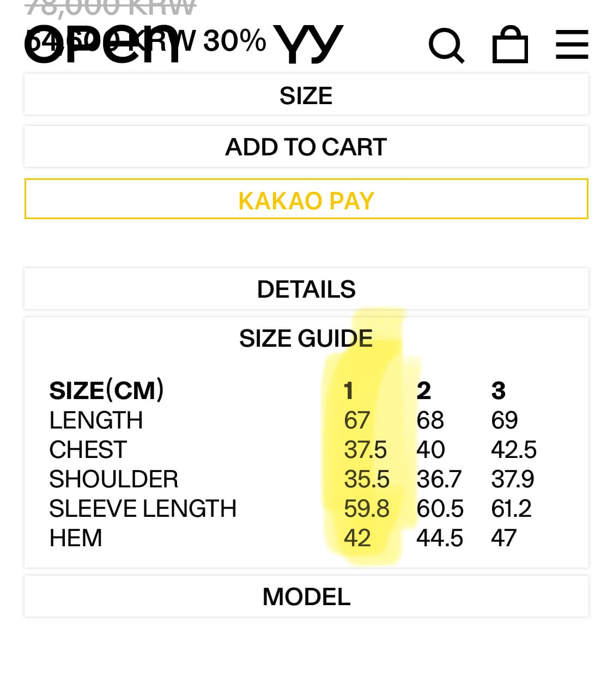Click the HEM row label

coord(76,538)
